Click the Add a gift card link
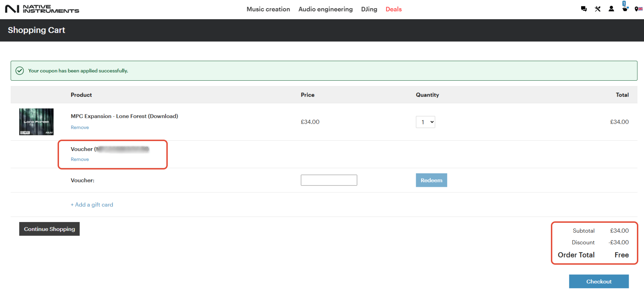This screenshot has width=644, height=291. [92, 205]
